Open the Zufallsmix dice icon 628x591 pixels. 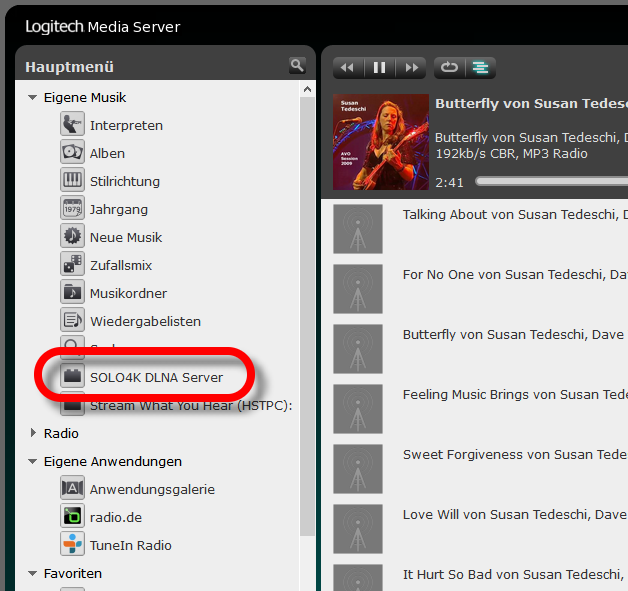point(72,265)
